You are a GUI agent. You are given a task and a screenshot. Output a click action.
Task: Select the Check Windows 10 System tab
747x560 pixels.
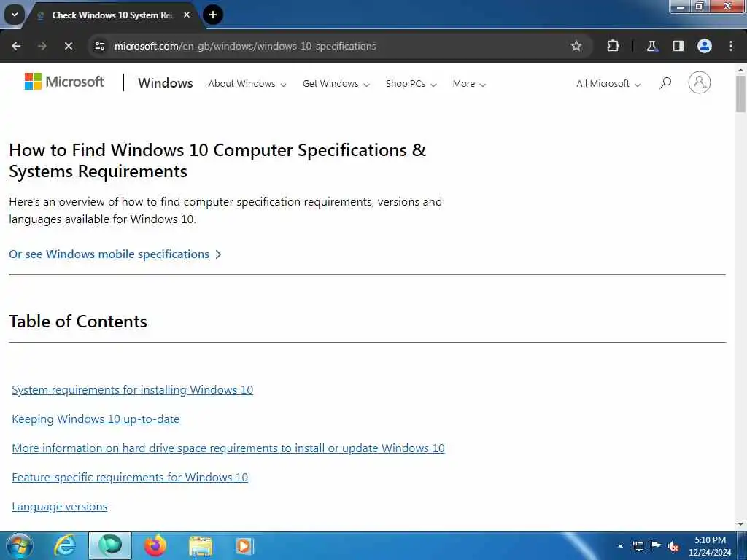pyautogui.click(x=112, y=15)
